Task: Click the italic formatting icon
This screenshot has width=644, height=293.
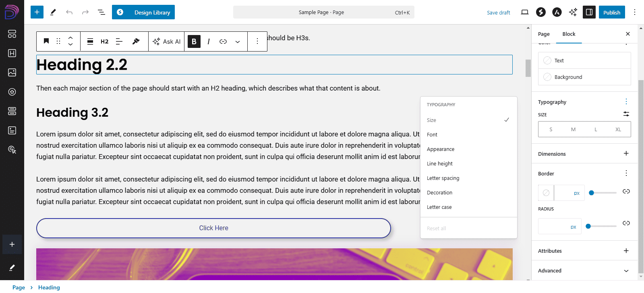Action: tap(208, 41)
